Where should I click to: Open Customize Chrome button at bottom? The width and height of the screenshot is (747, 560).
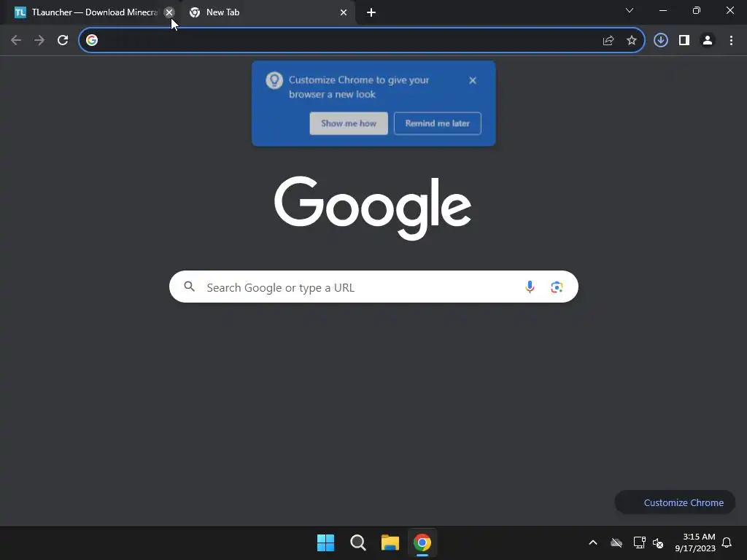click(x=675, y=502)
